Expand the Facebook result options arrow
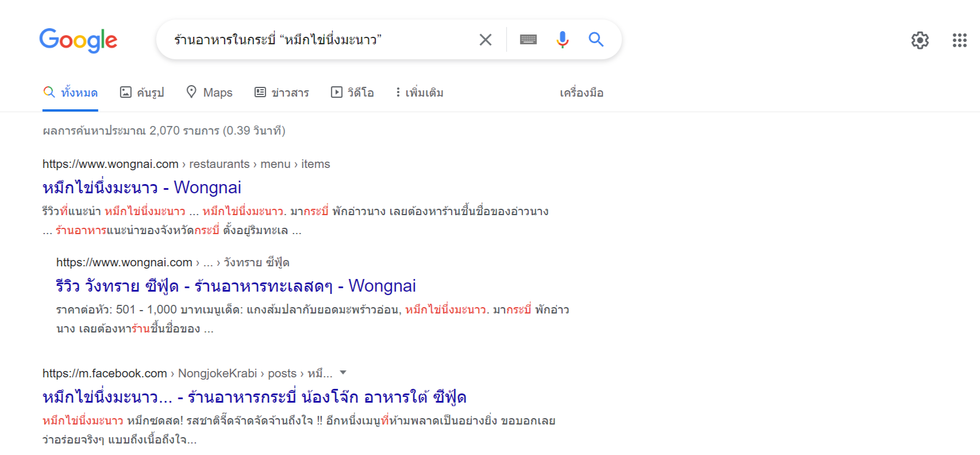This screenshot has height=455, width=980. coord(343,372)
